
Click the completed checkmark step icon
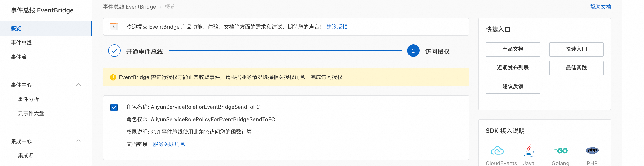114,51
